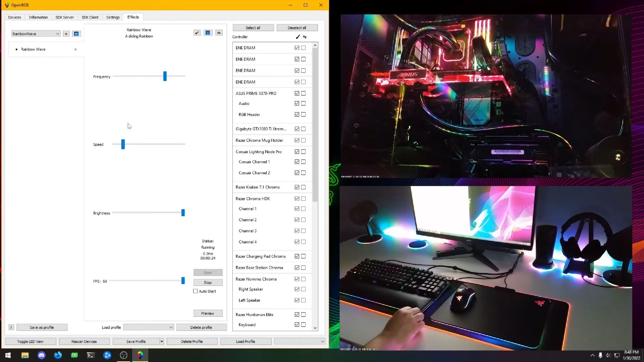Screen dimensions: 644x362
Task: Click the scroll-down arrow of controller list
Action: (315, 328)
